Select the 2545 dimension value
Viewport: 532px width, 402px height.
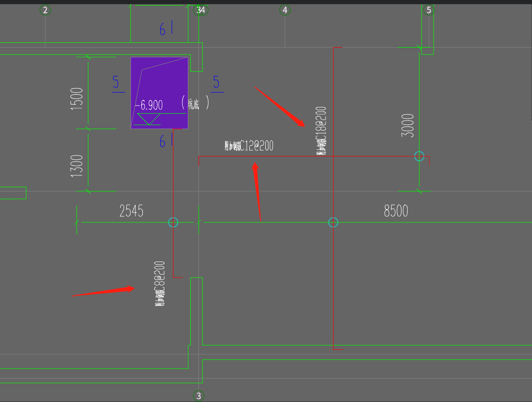pyautogui.click(x=131, y=211)
